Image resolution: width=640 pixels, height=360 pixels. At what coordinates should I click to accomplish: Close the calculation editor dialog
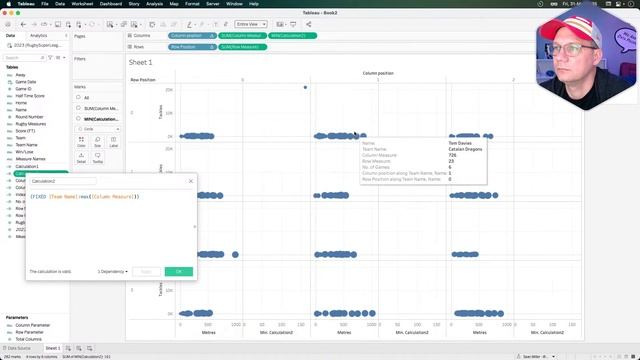[191, 181]
